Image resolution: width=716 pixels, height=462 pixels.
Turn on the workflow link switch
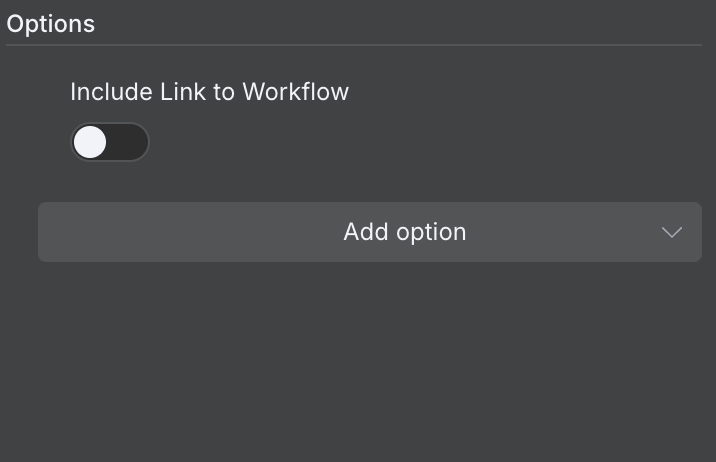tap(109, 142)
